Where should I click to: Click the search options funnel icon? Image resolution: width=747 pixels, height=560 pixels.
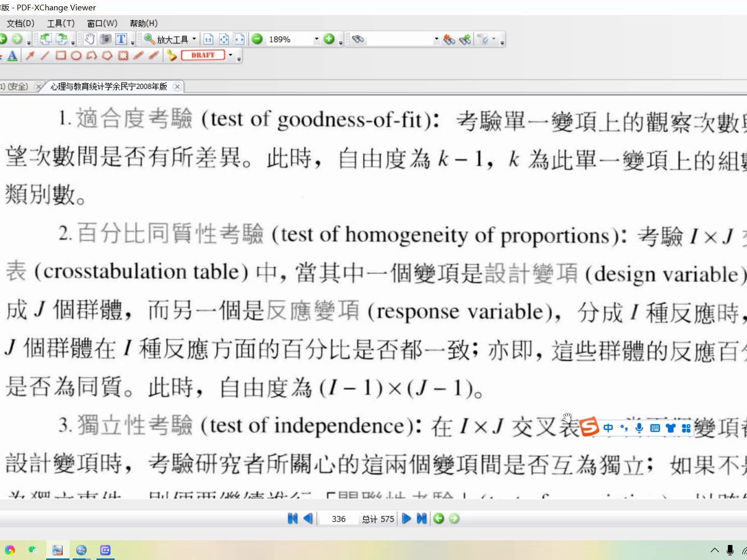point(482,39)
